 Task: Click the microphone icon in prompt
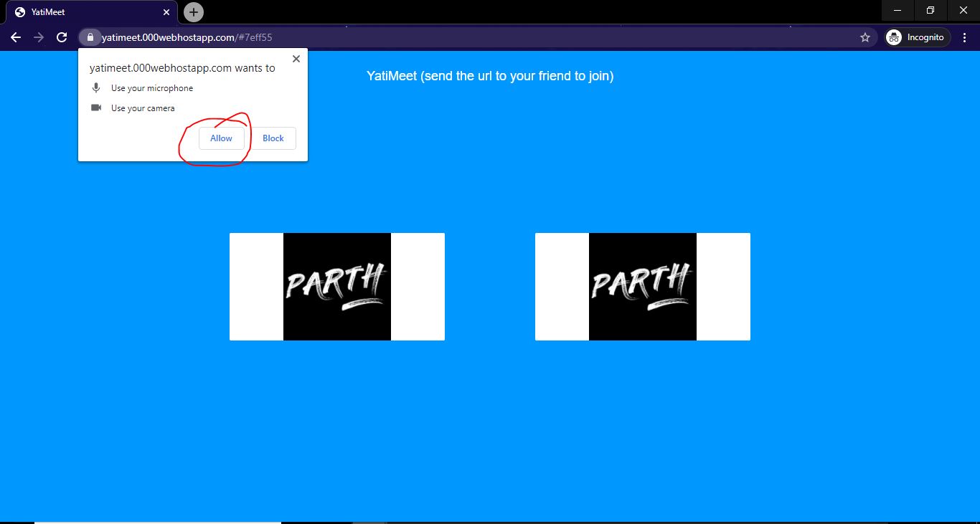pos(96,88)
